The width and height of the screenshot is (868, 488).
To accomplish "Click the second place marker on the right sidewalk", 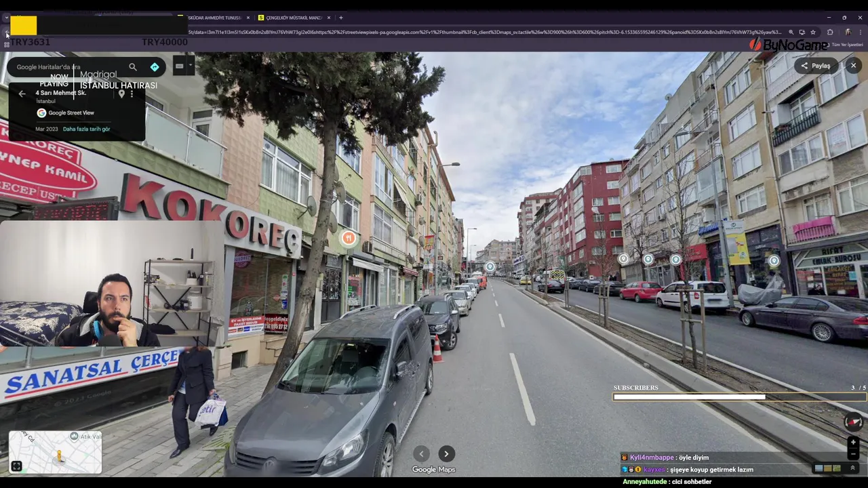I will 648,259.
